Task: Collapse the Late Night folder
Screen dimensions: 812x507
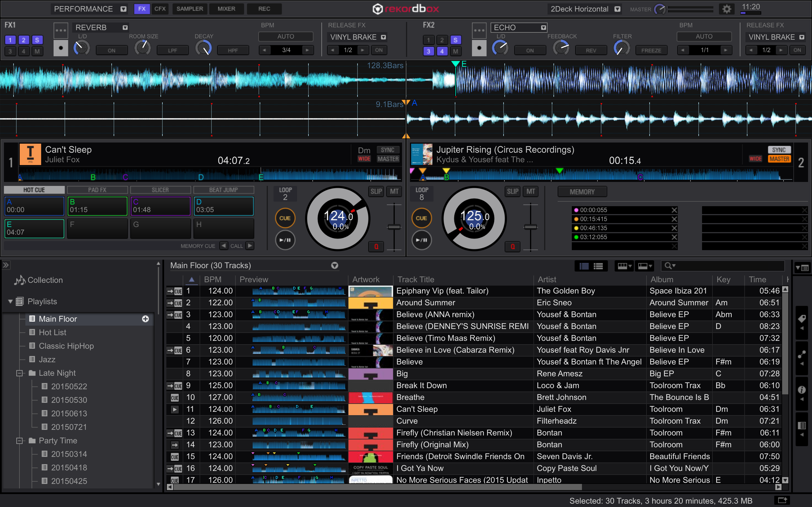Action: (x=19, y=373)
